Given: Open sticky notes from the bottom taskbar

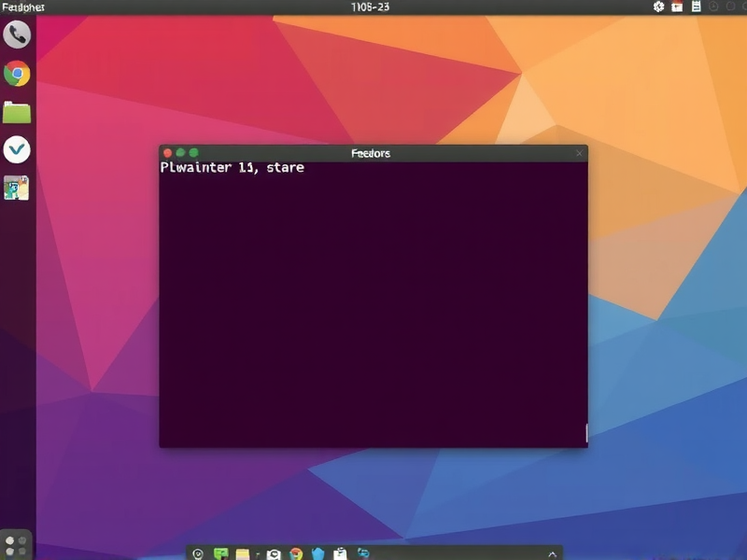Looking at the screenshot, I should [244, 553].
